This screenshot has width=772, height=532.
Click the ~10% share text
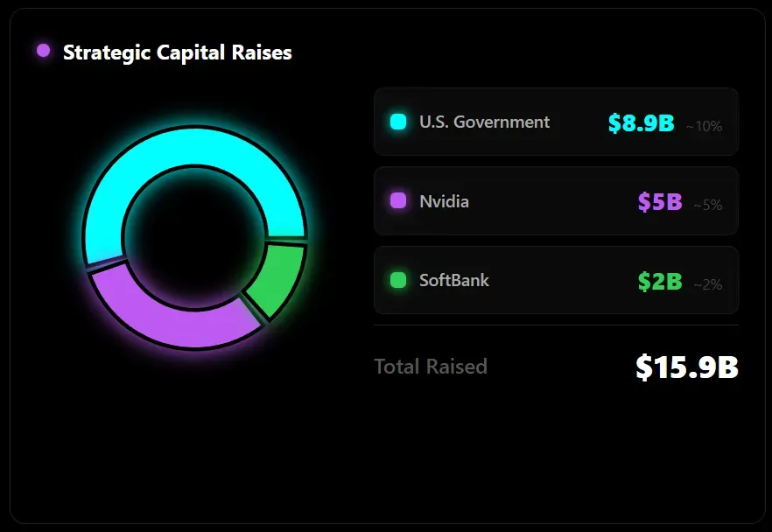pos(705,126)
